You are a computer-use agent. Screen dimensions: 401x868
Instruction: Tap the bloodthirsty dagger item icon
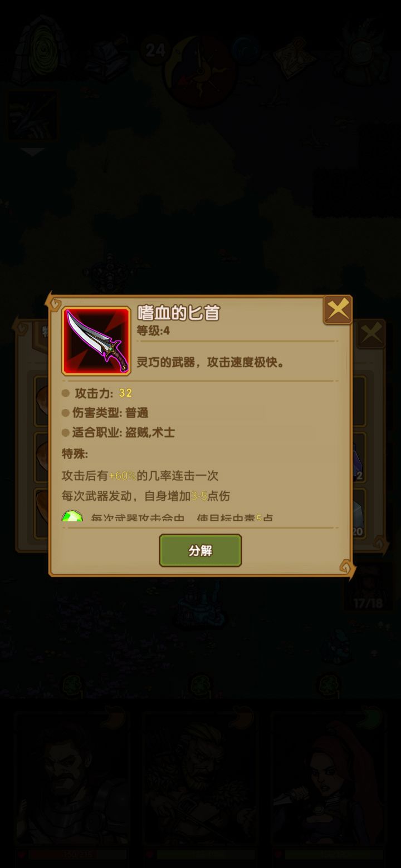[x=96, y=341]
